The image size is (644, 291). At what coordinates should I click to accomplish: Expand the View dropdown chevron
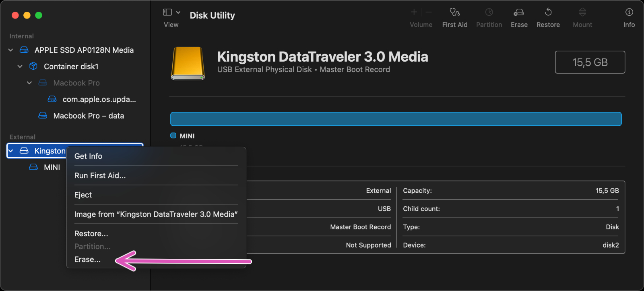click(x=178, y=12)
